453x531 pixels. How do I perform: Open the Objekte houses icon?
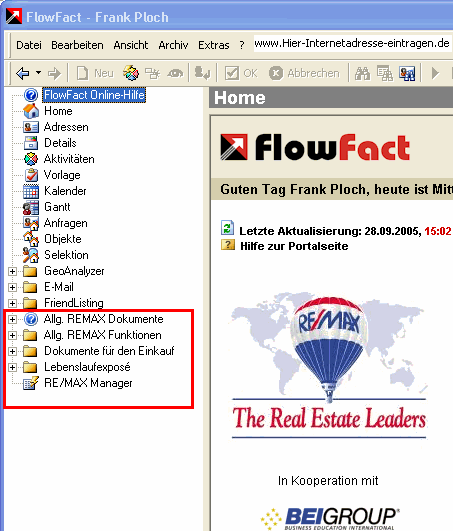tap(31, 239)
